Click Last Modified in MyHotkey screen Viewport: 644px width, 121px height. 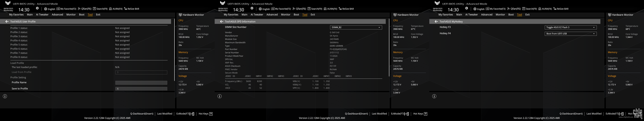coord(594,114)
